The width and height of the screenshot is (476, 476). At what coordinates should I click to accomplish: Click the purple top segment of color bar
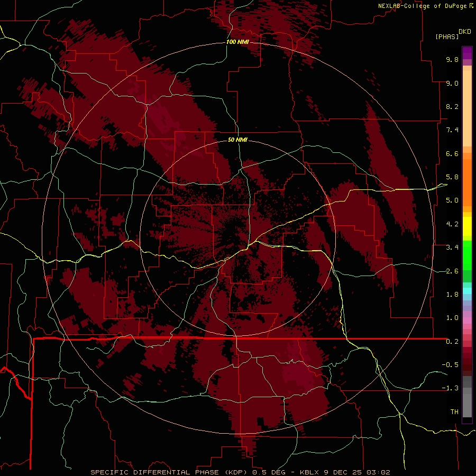point(467,53)
